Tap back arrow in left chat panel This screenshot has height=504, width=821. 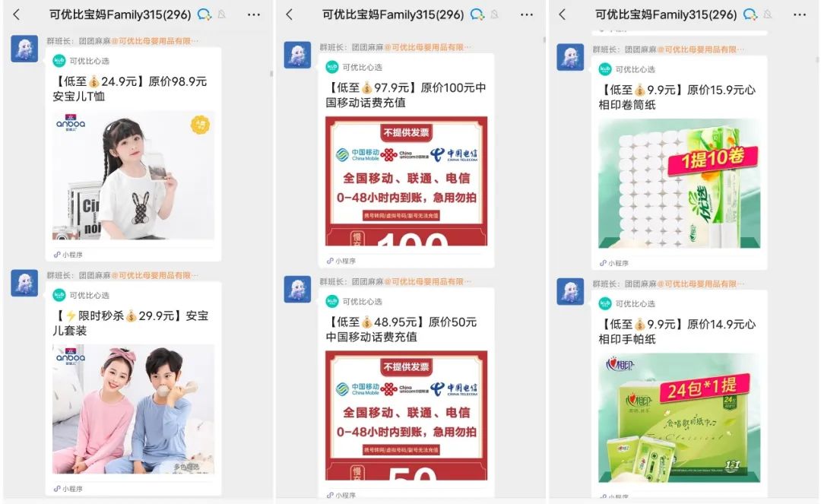(x=17, y=14)
